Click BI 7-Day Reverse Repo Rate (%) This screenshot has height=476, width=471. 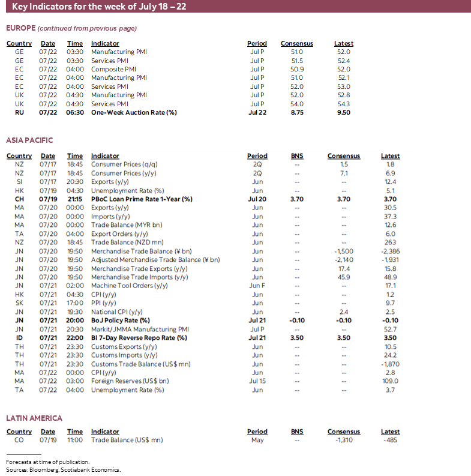139,338
